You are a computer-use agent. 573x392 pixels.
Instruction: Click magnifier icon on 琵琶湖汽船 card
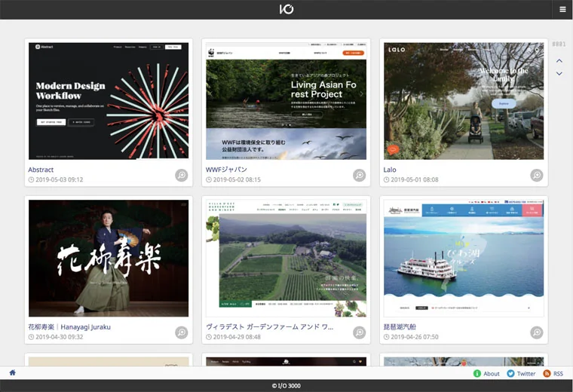tap(537, 332)
